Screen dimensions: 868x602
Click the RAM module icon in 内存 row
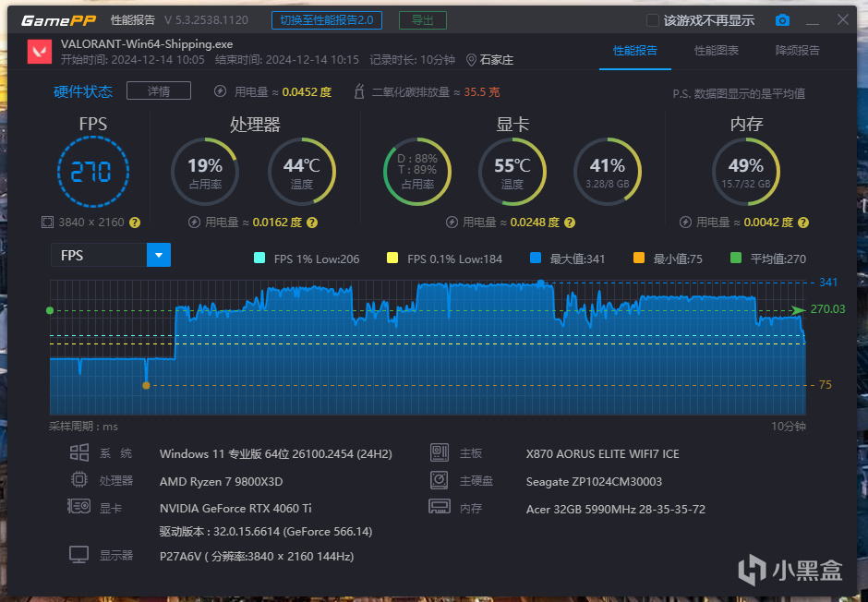coord(440,506)
